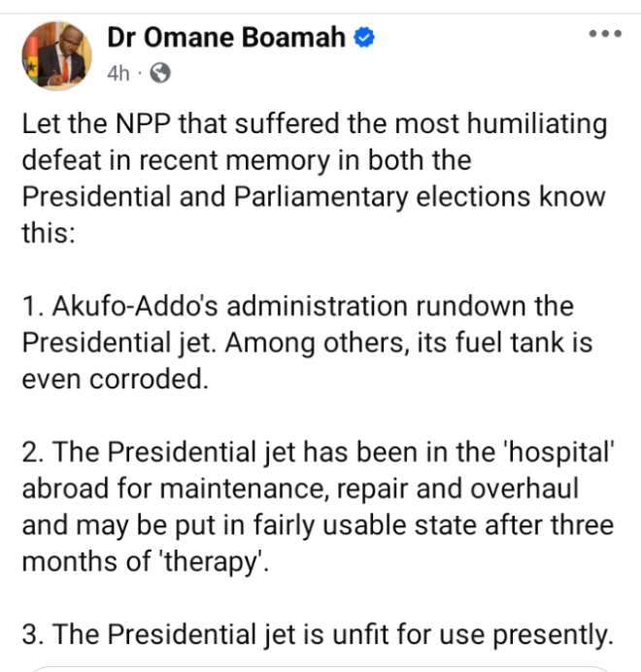
Task: Click the word "this:"
Action: click(x=49, y=233)
